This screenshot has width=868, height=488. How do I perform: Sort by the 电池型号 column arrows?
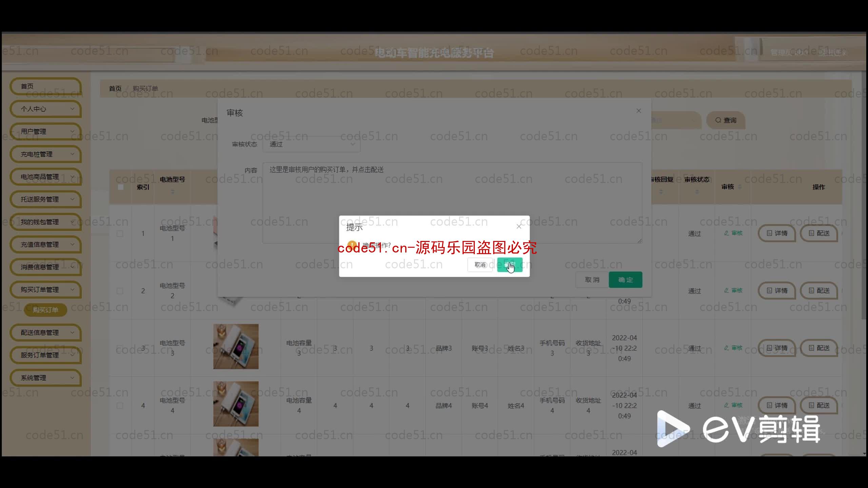click(173, 192)
